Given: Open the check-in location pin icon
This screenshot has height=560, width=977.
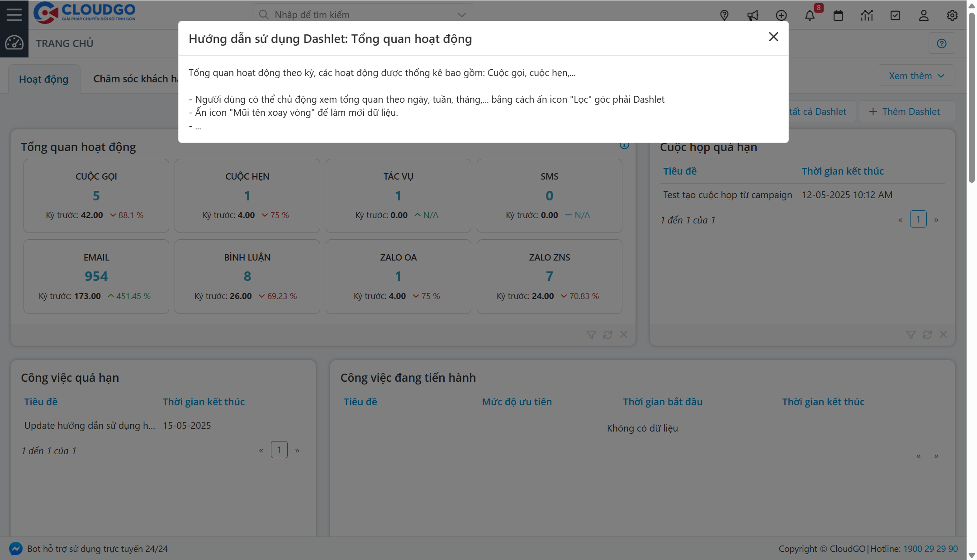Looking at the screenshot, I should coord(724,15).
